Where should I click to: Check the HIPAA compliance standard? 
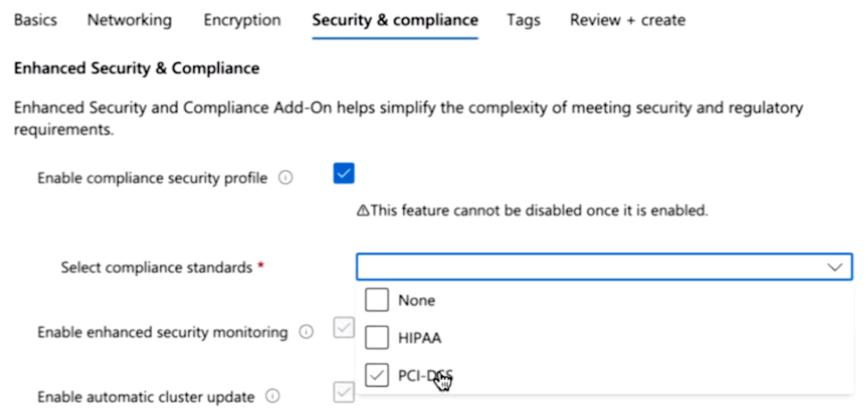click(x=377, y=337)
